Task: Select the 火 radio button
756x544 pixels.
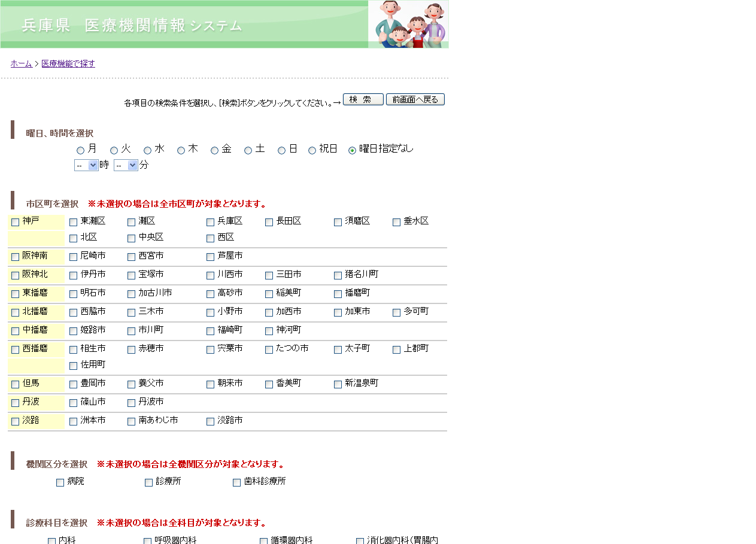Action: tap(114, 151)
